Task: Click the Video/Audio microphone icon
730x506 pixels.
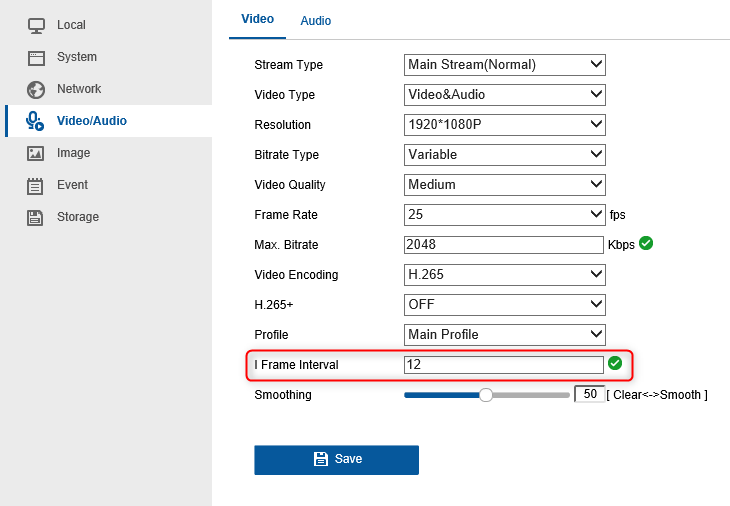Action: pyautogui.click(x=36, y=121)
